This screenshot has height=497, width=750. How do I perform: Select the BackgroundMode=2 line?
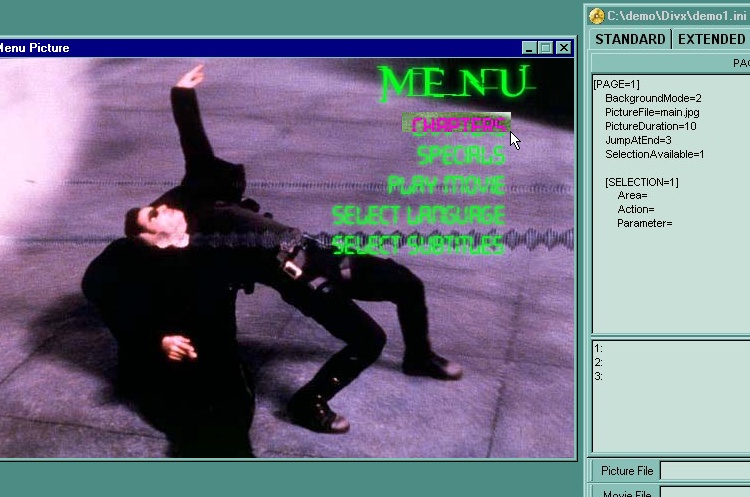653,98
